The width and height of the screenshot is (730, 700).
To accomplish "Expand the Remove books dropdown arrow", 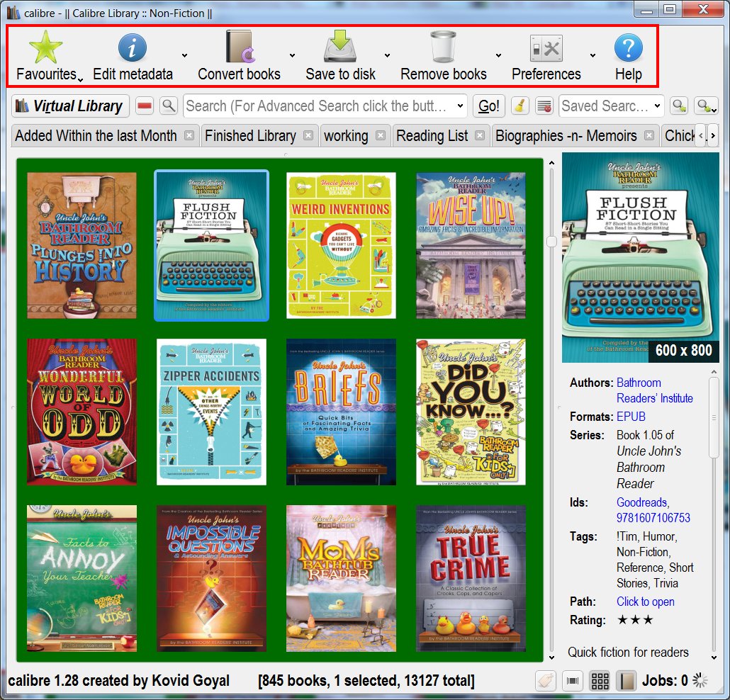I will [498, 55].
